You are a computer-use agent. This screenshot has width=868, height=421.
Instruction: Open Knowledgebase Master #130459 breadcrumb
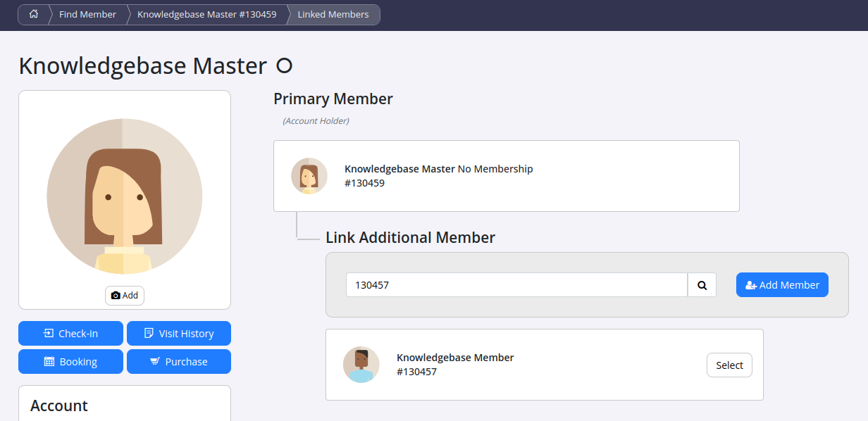(207, 14)
